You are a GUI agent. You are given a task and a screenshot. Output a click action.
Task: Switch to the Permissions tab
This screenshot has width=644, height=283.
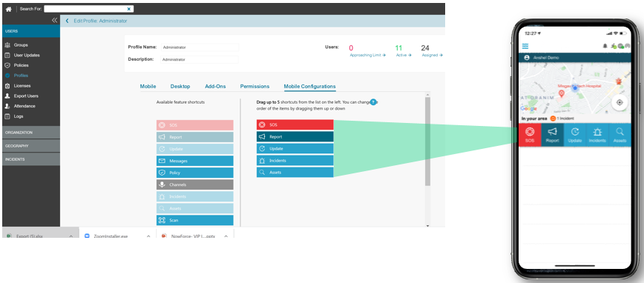254,87
